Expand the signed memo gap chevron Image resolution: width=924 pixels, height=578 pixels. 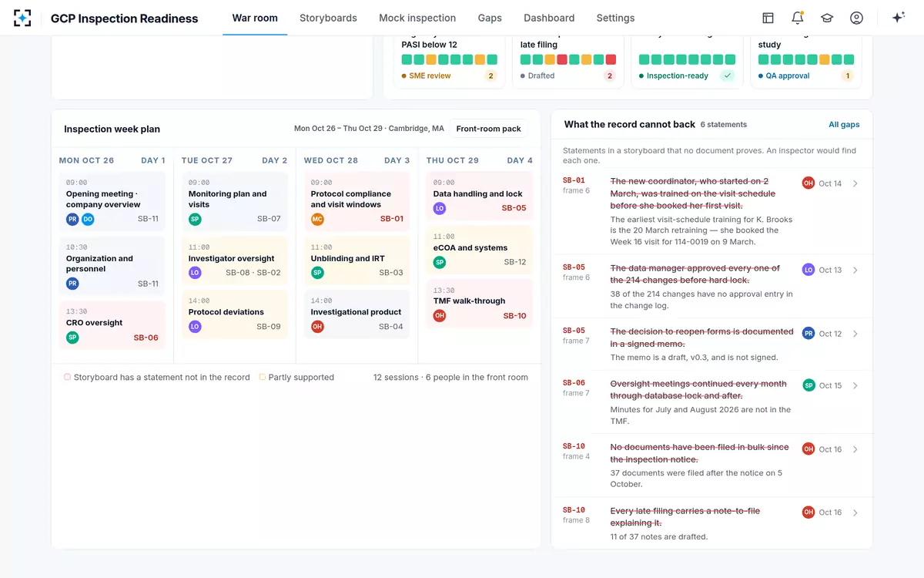coord(855,334)
